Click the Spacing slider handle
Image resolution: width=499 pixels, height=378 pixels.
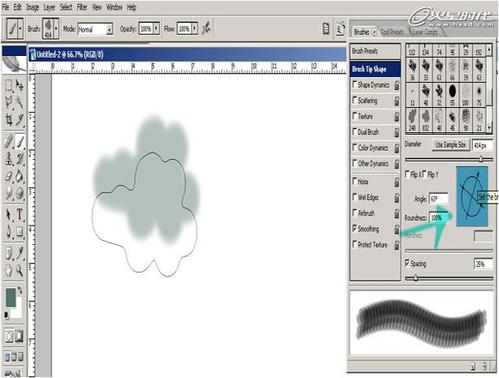tap(416, 277)
